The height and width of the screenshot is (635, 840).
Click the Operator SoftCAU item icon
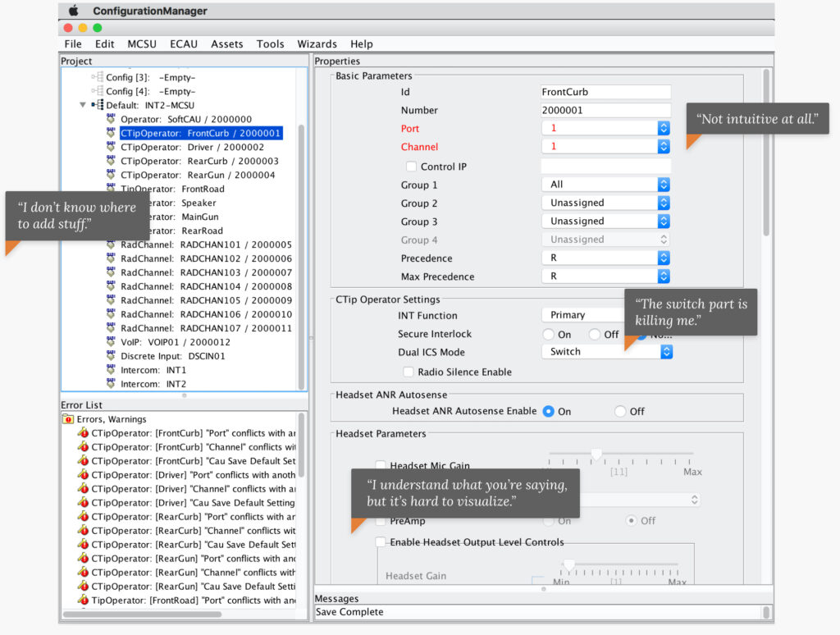click(x=111, y=119)
